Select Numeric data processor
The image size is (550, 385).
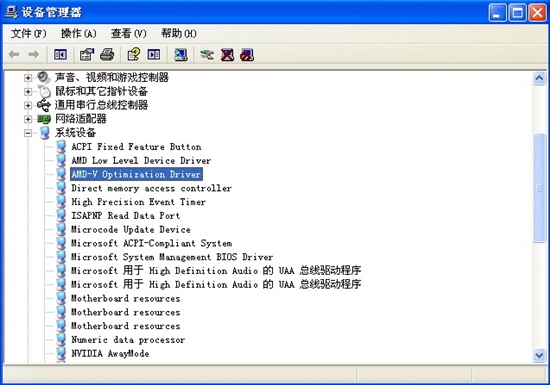click(128, 340)
